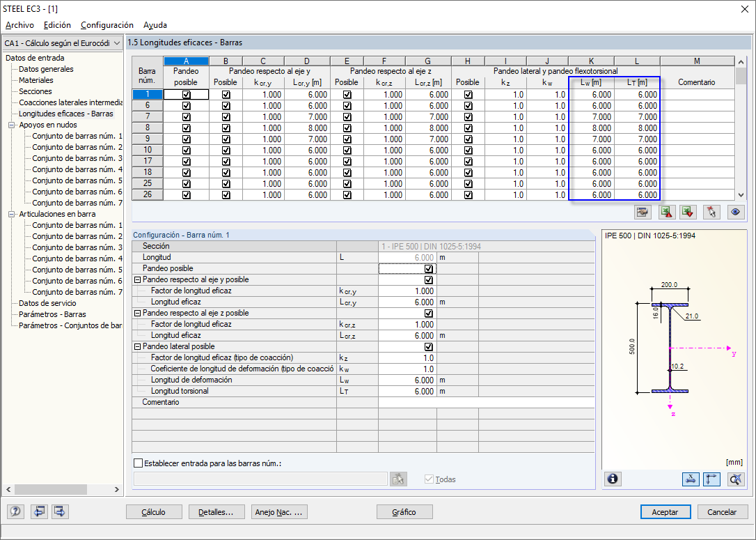
Task: Click the Excel import icon with red down arrow
Action: [688, 212]
